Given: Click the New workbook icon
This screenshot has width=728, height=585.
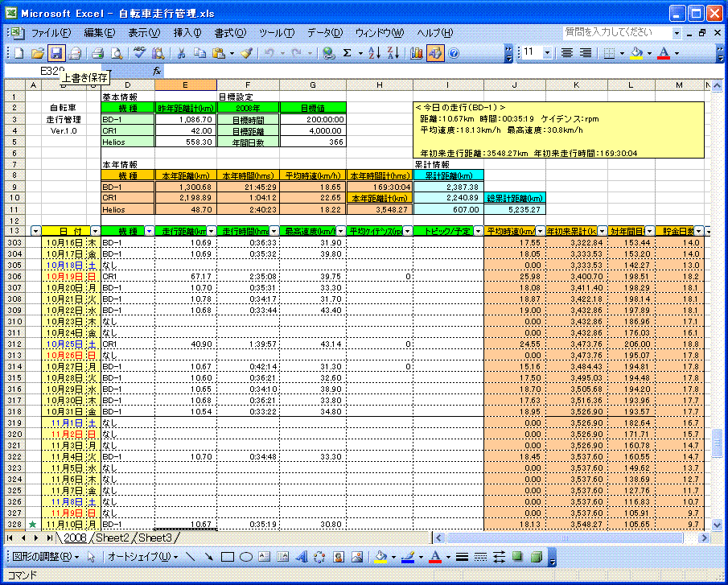Looking at the screenshot, I should 19,53.
